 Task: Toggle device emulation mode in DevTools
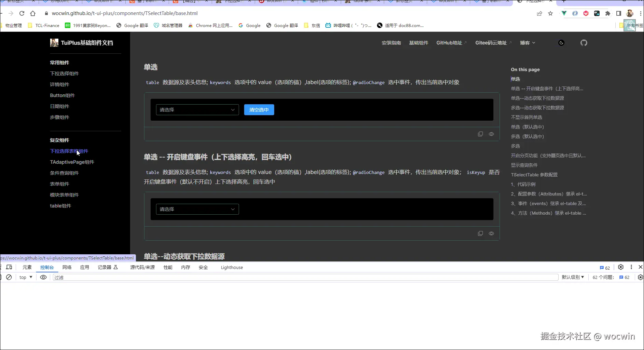[x=9, y=267]
